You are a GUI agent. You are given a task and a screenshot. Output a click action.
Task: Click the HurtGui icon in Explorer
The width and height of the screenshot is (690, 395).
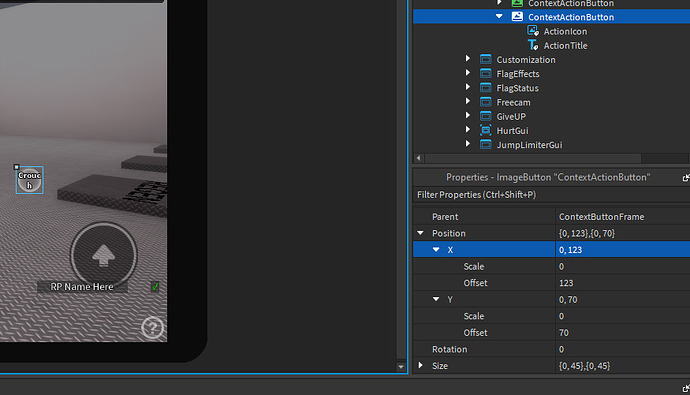point(485,130)
